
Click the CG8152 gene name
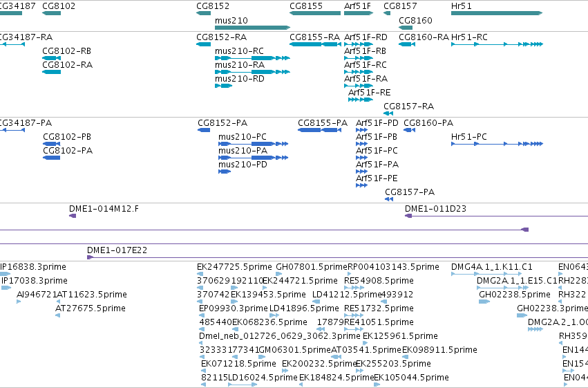pyautogui.click(x=213, y=6)
